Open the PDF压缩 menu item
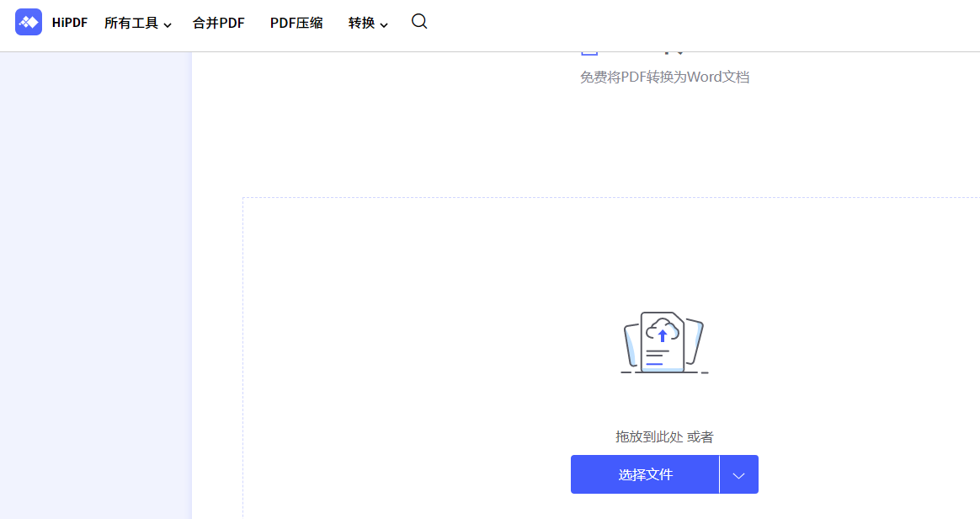980x519 pixels. pos(296,24)
